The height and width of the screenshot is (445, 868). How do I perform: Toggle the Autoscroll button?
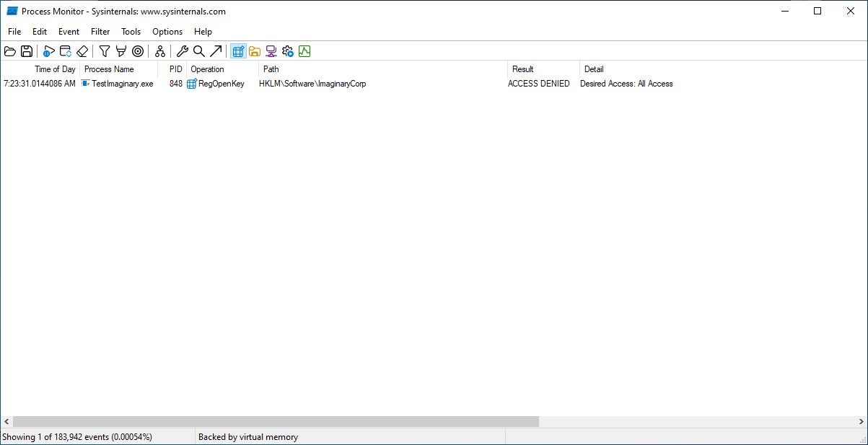[66, 51]
